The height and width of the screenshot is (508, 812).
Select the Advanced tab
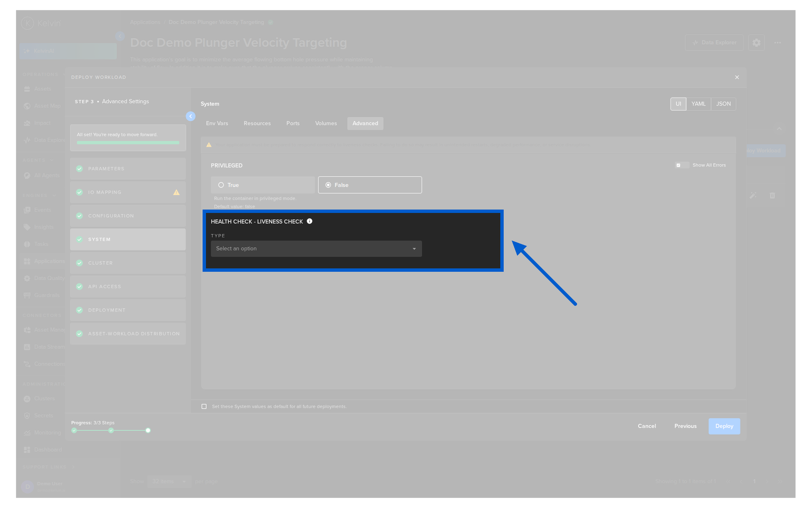point(365,123)
